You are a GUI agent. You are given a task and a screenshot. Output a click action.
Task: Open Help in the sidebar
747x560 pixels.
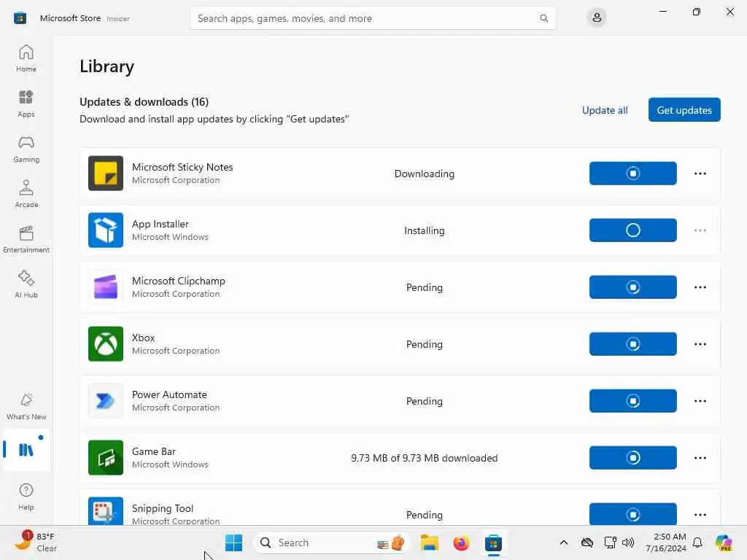pyautogui.click(x=26, y=497)
